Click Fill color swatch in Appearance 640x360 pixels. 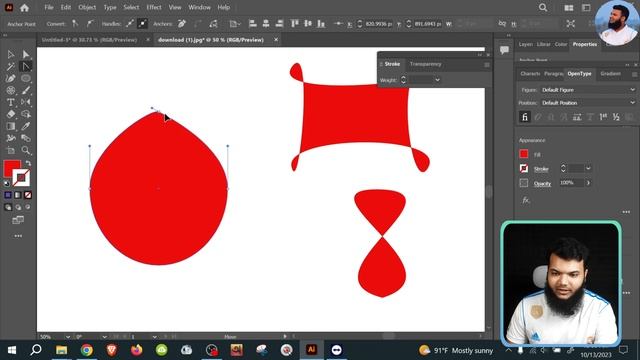[x=524, y=154]
